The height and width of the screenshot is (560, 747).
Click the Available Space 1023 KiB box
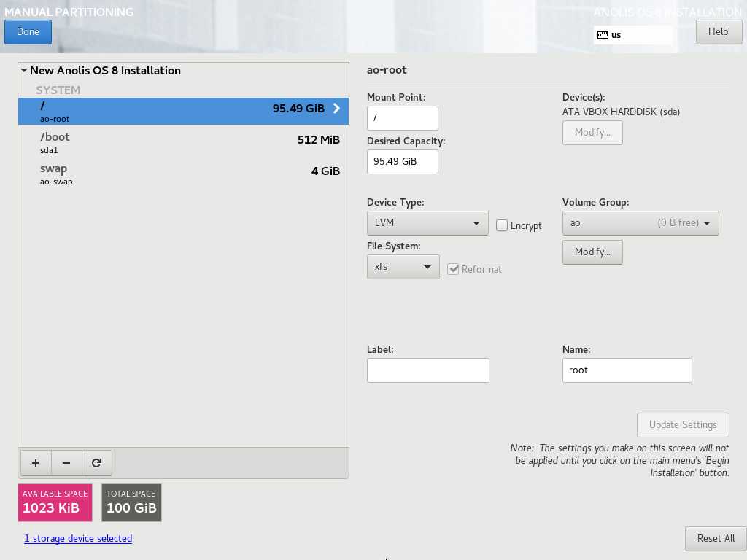tap(55, 503)
